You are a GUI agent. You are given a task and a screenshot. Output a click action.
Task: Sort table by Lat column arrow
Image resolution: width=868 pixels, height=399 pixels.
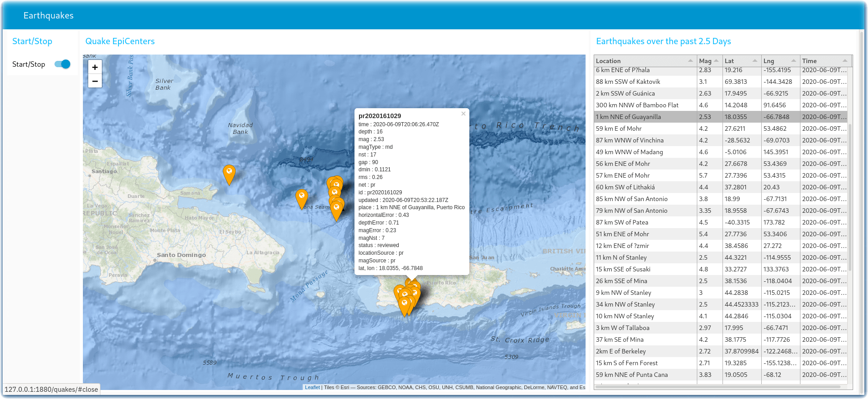[x=755, y=61]
